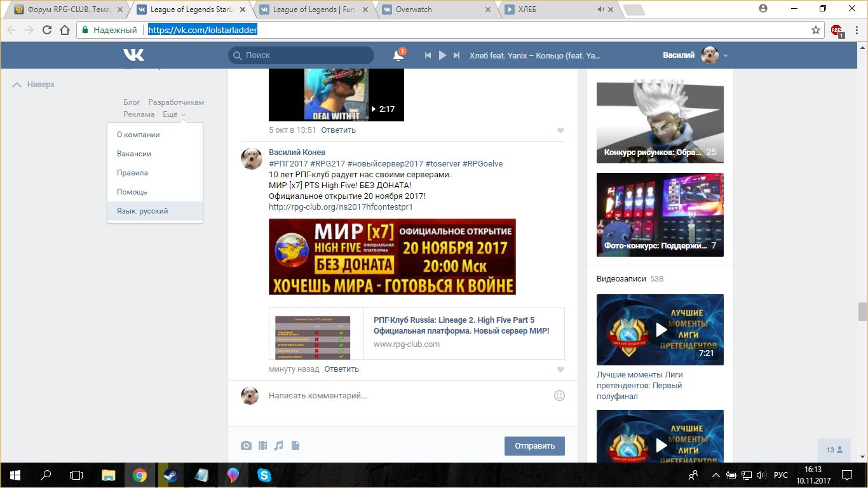Go to Chrome home page icon
Image resolution: width=868 pixels, height=488 pixels.
tap(64, 30)
